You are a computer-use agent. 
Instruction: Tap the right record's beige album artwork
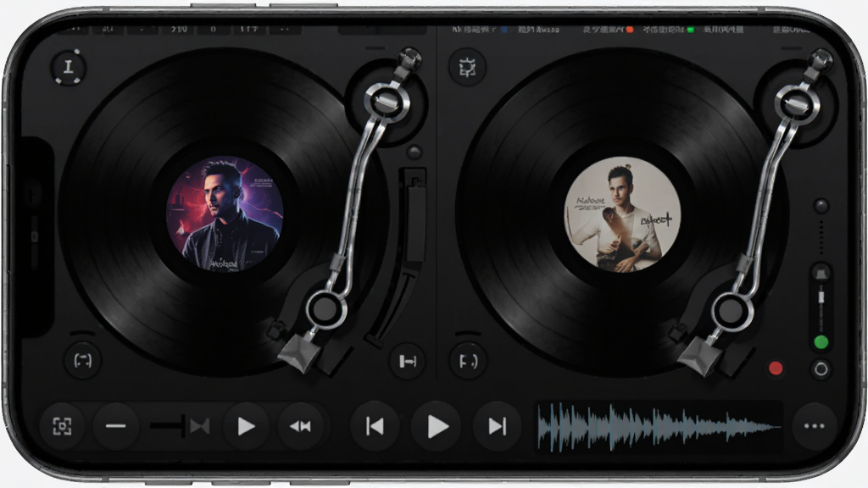(x=622, y=214)
